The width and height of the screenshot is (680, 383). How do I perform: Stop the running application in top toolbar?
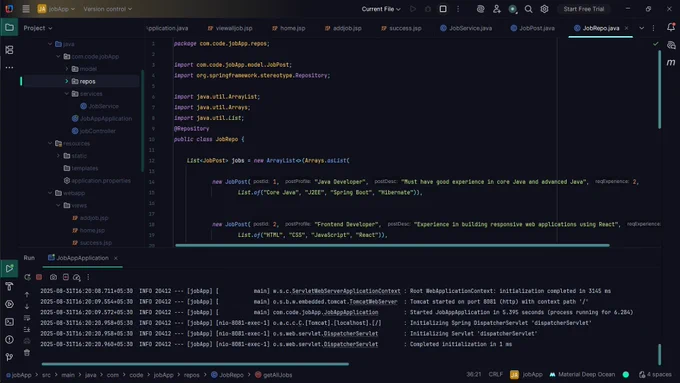pos(443,9)
